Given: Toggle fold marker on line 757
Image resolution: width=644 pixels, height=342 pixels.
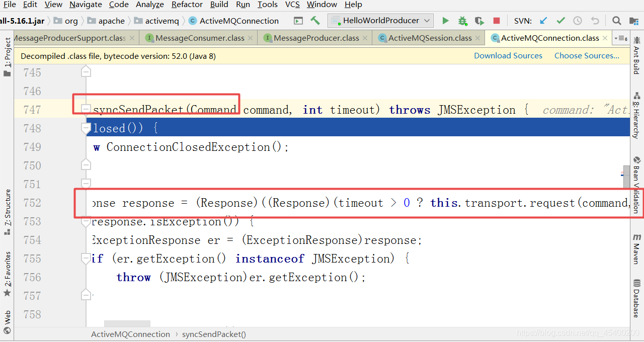Looking at the screenshot, I should tap(86, 296).
